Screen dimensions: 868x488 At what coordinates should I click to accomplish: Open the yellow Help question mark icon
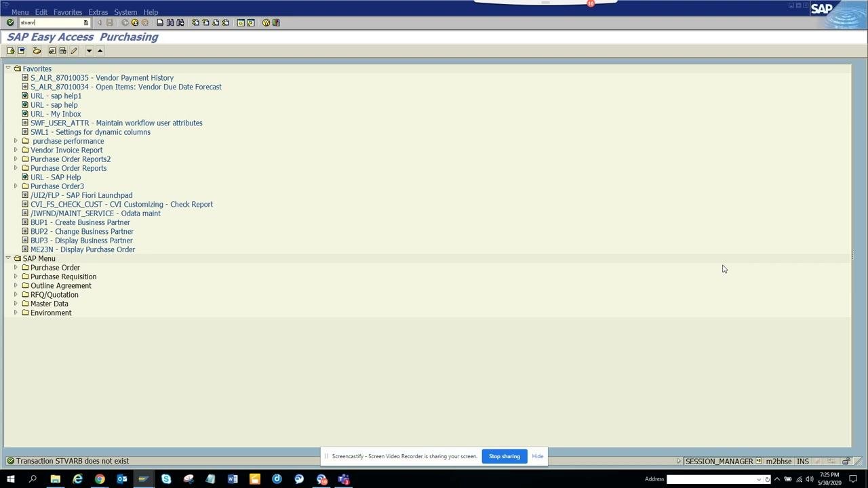(266, 22)
